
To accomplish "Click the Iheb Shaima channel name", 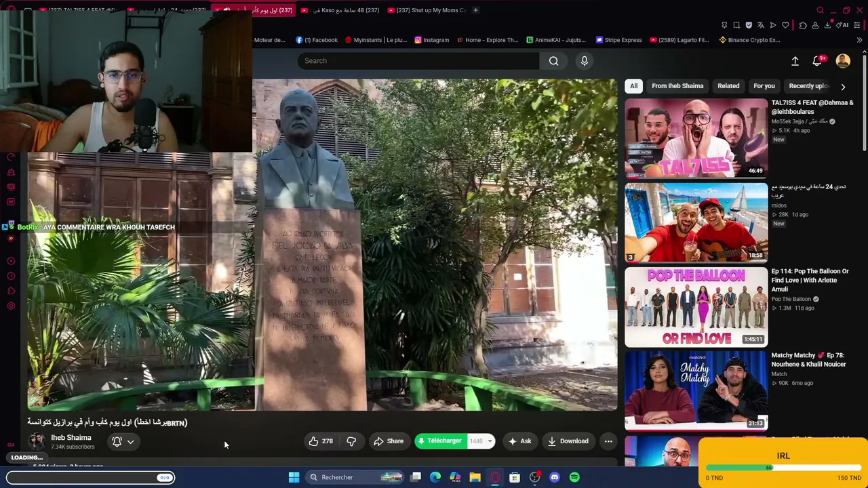I will (x=71, y=438).
